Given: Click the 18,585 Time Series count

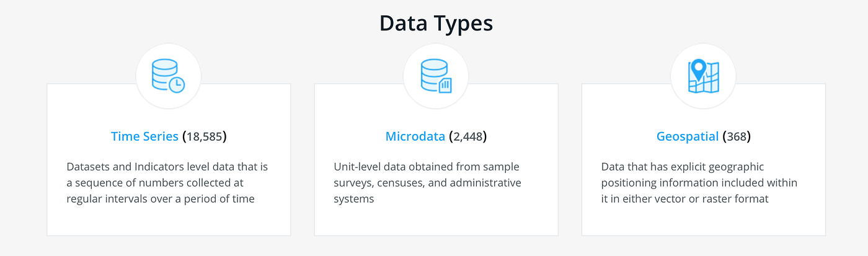Looking at the screenshot, I should point(205,136).
